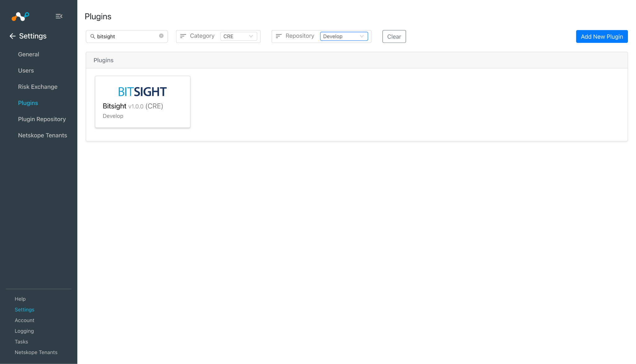Click the Plugins panel header label

[103, 60]
